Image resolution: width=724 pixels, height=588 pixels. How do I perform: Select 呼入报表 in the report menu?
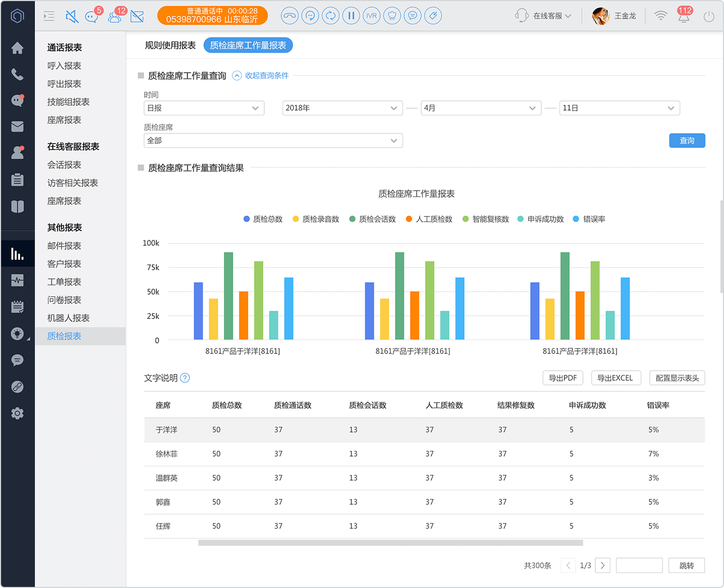click(64, 66)
